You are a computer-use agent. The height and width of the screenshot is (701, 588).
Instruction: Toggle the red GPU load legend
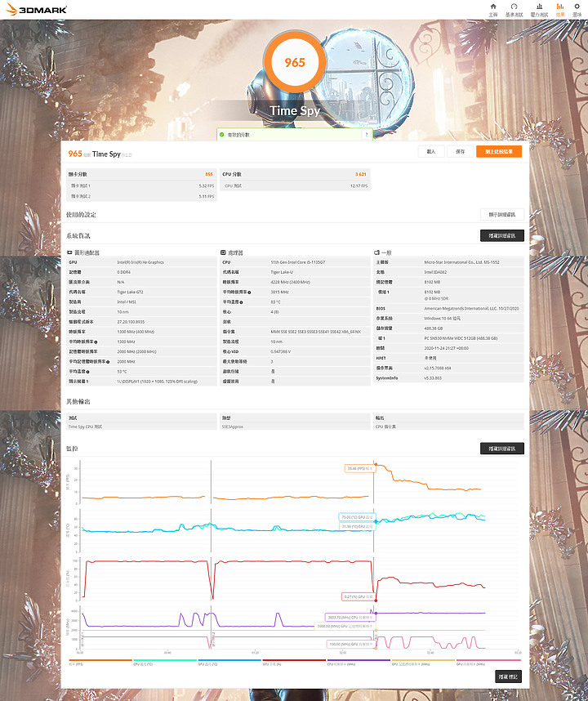pos(295,662)
